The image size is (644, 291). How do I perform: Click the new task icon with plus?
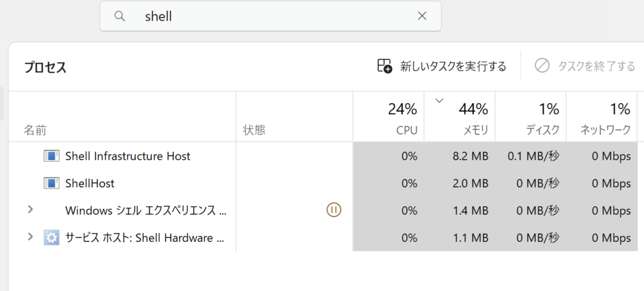[385, 66]
